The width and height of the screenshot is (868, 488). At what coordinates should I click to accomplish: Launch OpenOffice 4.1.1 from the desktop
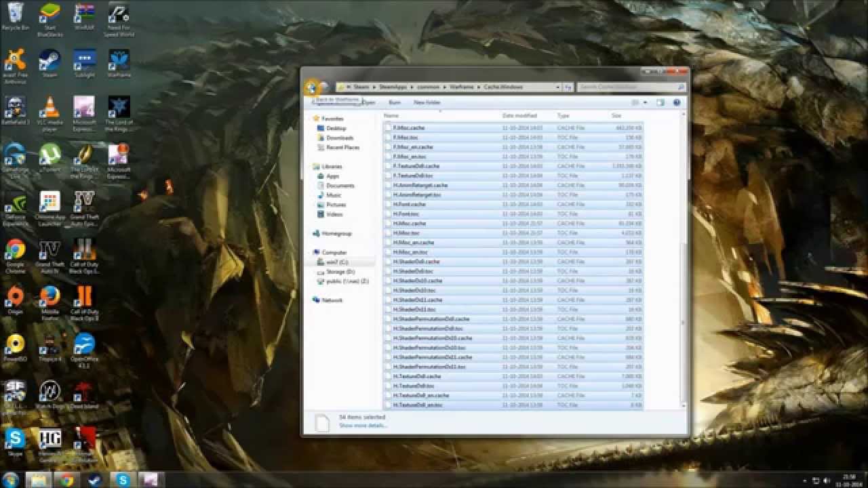(84, 350)
